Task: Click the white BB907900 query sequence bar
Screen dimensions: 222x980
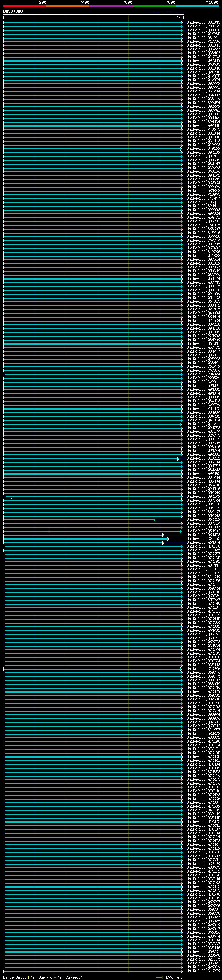Action: tap(94, 14)
